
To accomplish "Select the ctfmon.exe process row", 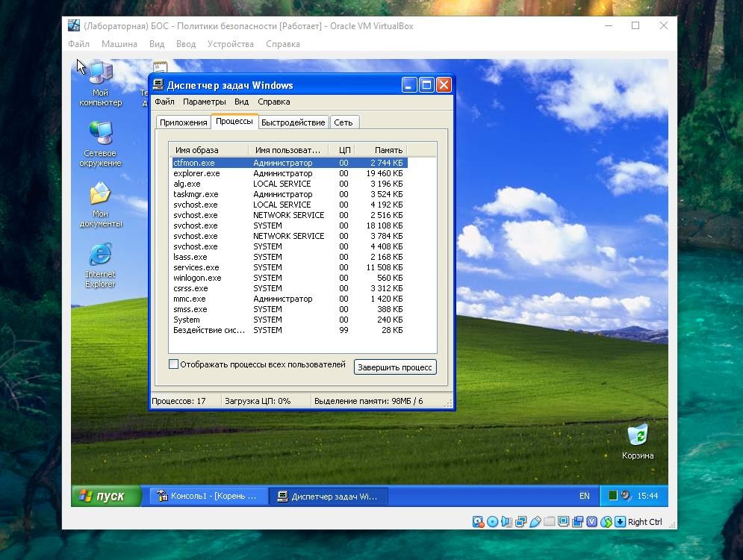I will pos(290,163).
